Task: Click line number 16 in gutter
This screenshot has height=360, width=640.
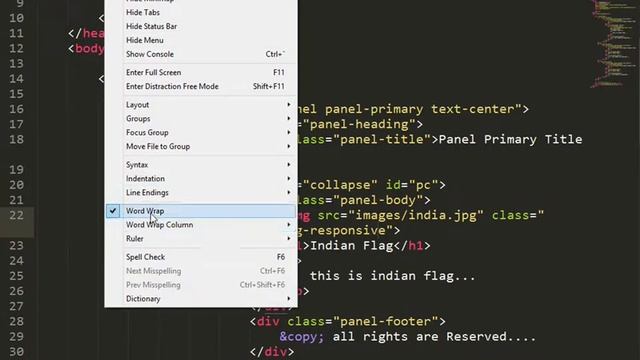Action: tap(17, 109)
